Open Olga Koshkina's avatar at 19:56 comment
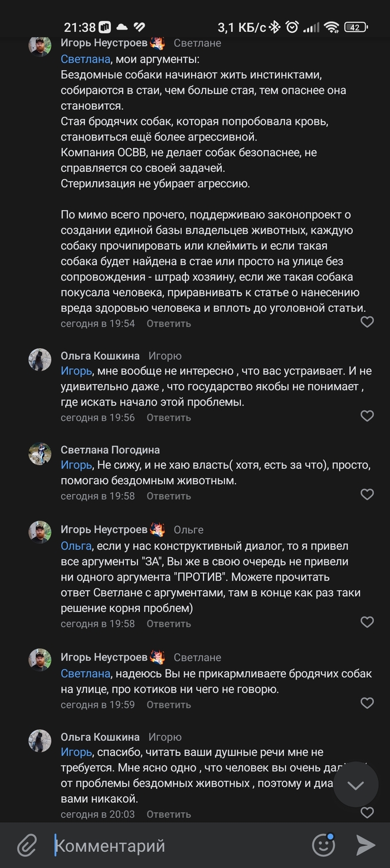The image size is (390, 868). [x=40, y=360]
